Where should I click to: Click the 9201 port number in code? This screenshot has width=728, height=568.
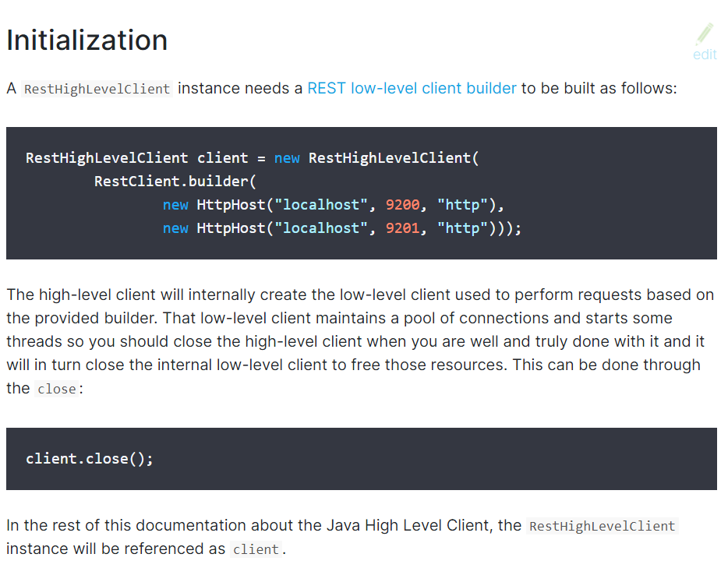pos(402,228)
